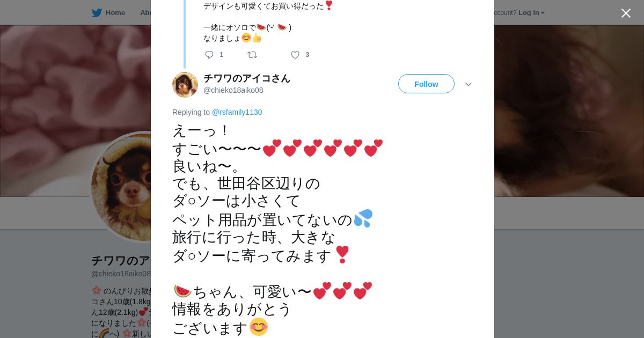644x338 pixels.
Task: Open the more options chevron beside Follow
Action: click(x=468, y=84)
